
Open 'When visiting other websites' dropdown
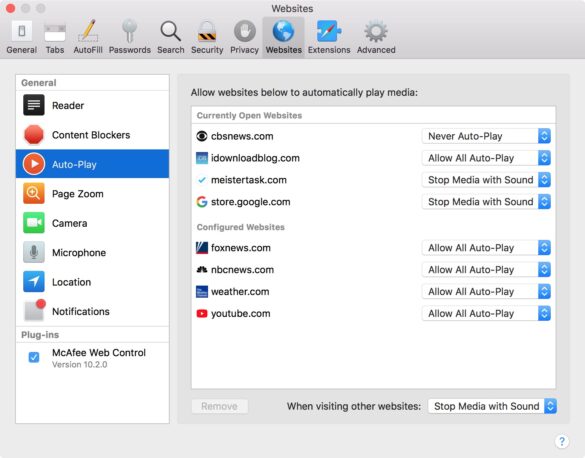[492, 406]
